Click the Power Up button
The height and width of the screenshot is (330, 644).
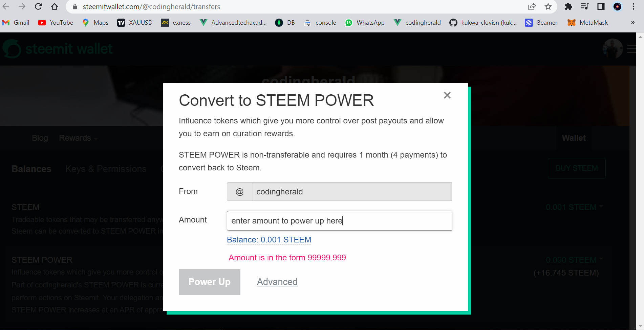pos(210,282)
